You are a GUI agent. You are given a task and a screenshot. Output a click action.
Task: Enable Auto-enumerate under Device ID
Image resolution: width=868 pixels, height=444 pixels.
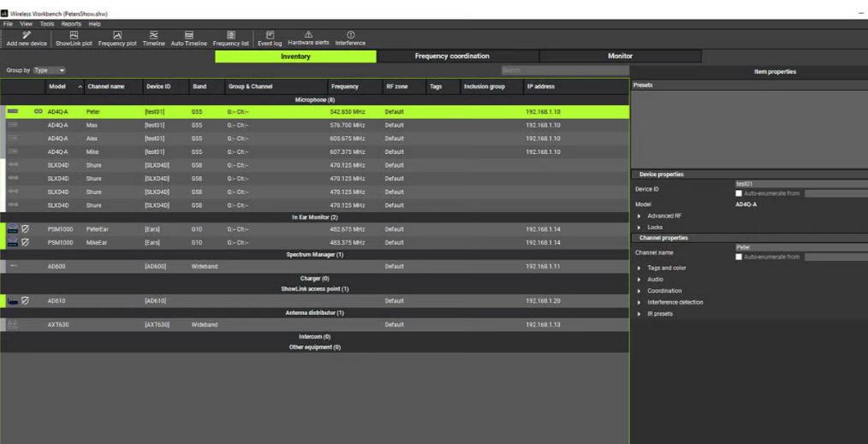(739, 193)
